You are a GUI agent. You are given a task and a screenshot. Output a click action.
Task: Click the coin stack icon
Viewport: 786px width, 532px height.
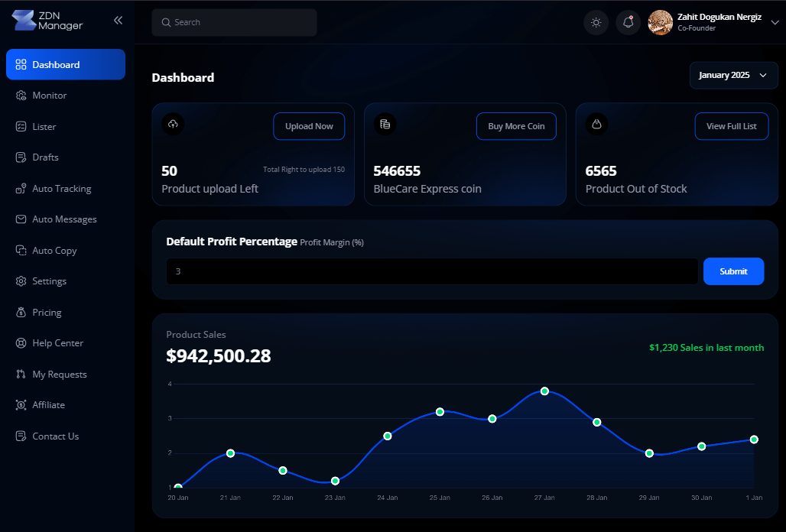coord(385,125)
